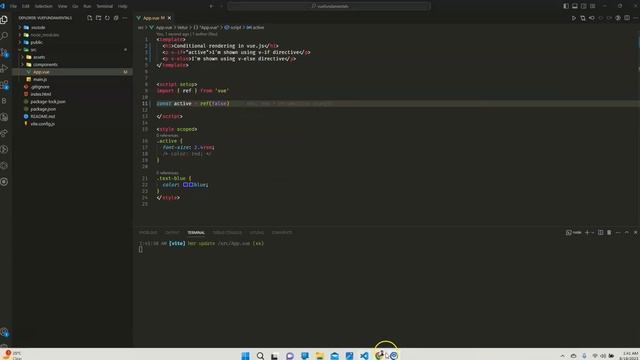Image resolution: width=640 pixels, height=360 pixels.
Task: Open the Terminal menu
Action: click(x=104, y=6)
